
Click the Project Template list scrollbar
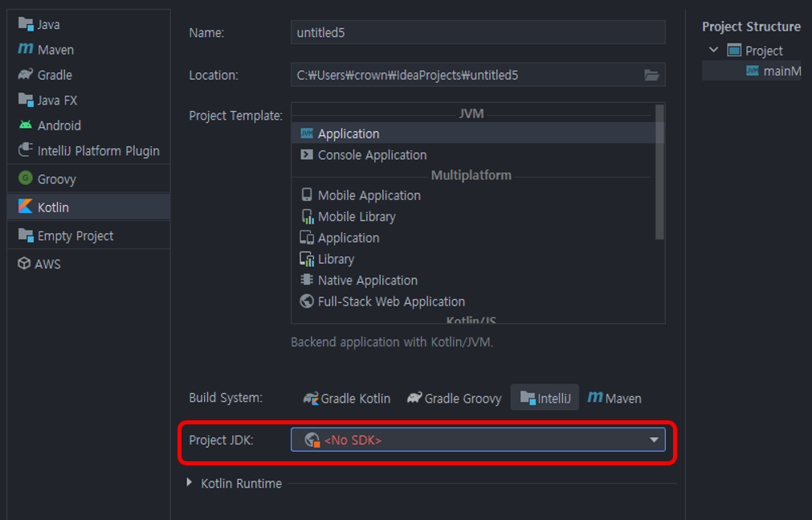(659, 172)
